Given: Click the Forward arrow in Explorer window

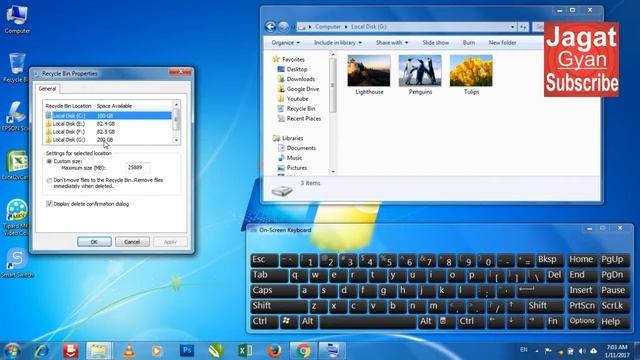Looking at the screenshot, I should pos(283,27).
